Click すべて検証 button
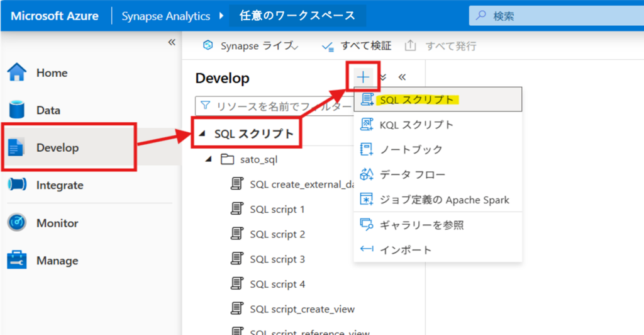This screenshot has width=644, height=335. [357, 46]
